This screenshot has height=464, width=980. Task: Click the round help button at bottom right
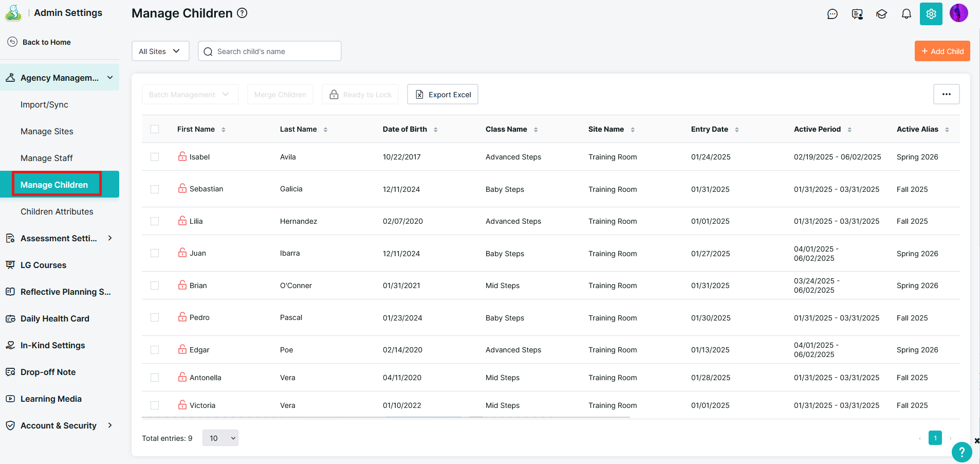(x=961, y=452)
